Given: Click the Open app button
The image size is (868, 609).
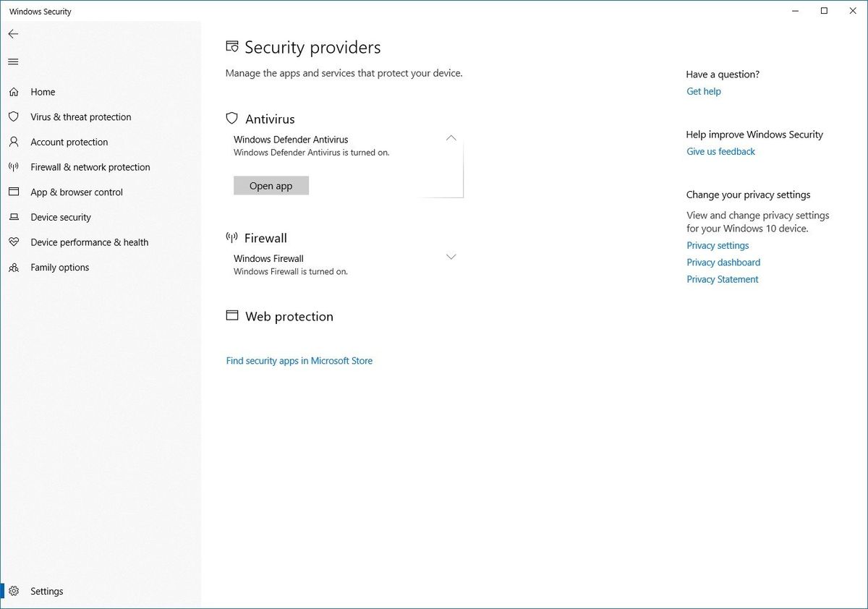Looking at the screenshot, I should 271,185.
